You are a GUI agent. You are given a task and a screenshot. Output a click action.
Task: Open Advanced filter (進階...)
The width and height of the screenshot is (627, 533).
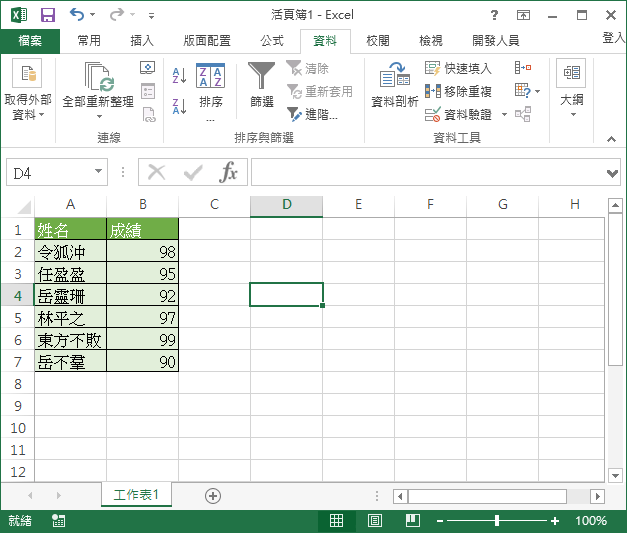313,115
